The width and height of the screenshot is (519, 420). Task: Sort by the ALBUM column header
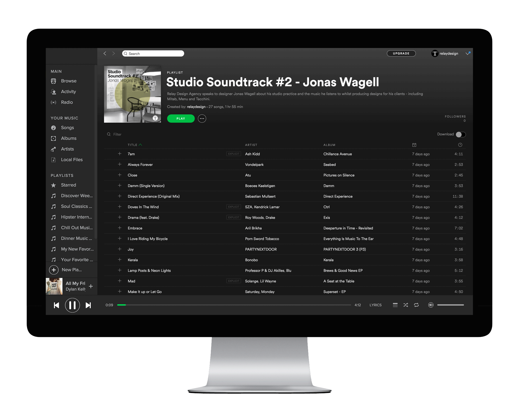pos(329,145)
